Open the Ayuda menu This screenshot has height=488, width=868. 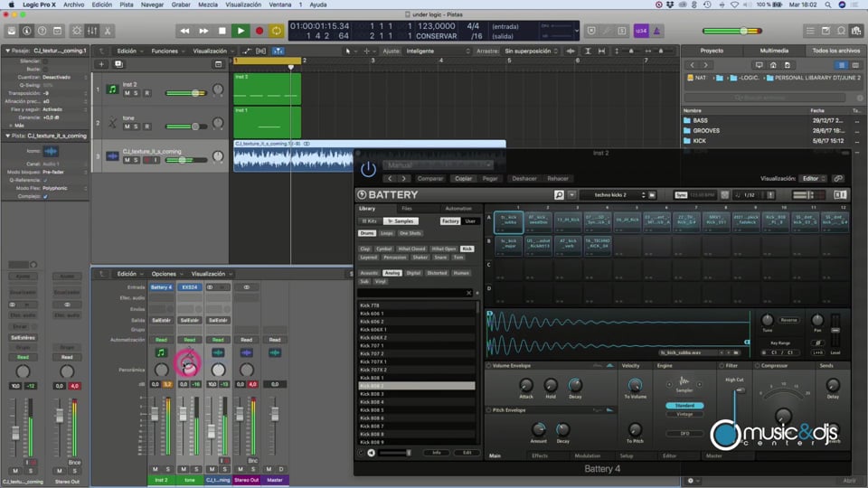(317, 5)
